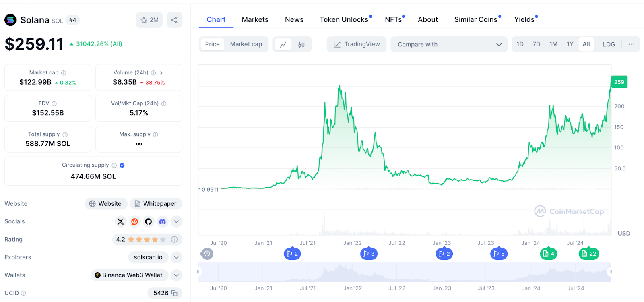The image size is (644, 302).
Task: Open Circulating supply info icon
Action: coord(114,165)
